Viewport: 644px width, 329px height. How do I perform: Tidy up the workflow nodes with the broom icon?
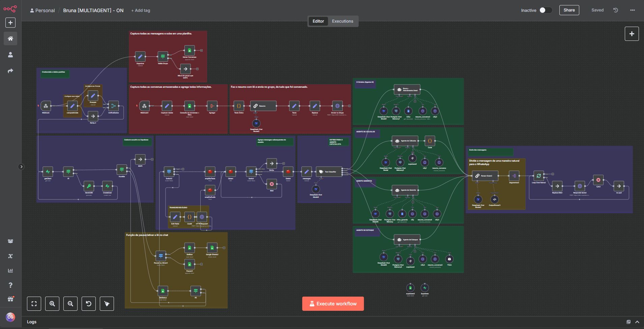click(107, 304)
